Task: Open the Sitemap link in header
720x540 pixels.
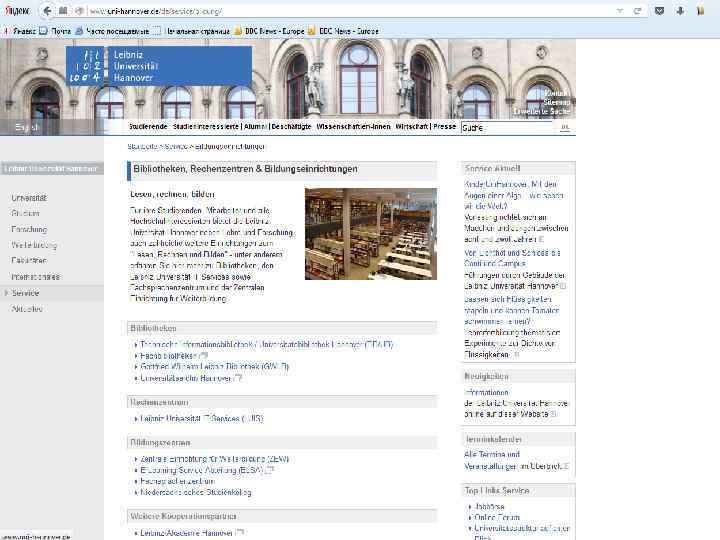Action: (x=557, y=102)
